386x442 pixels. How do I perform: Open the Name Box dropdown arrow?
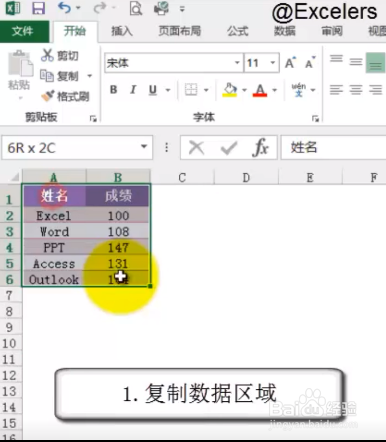(144, 147)
